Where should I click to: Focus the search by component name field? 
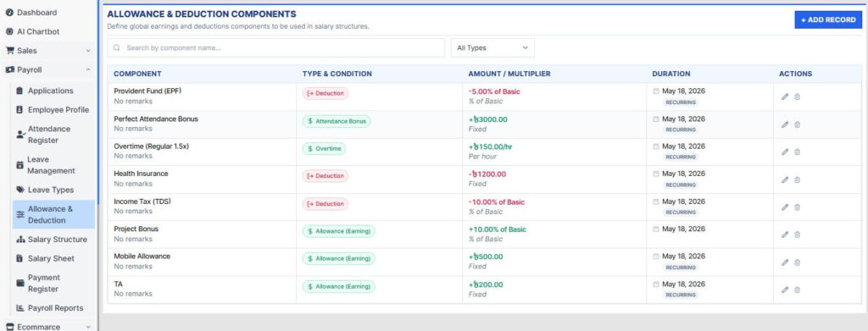(x=275, y=48)
